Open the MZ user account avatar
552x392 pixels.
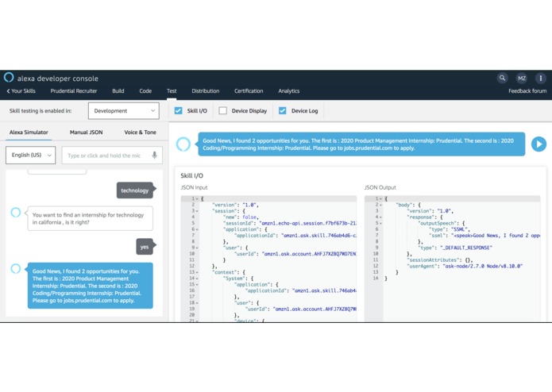[x=522, y=78]
